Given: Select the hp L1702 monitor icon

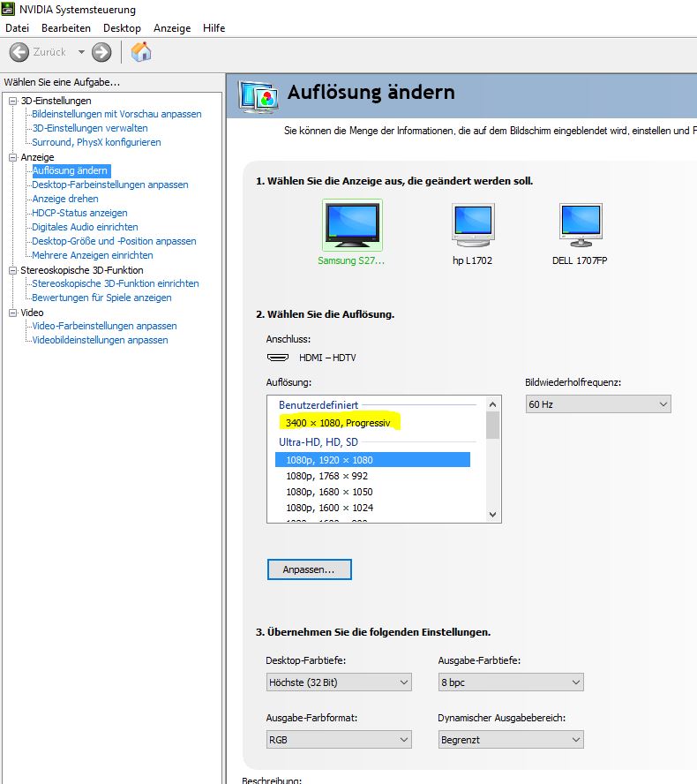Looking at the screenshot, I should (x=473, y=225).
